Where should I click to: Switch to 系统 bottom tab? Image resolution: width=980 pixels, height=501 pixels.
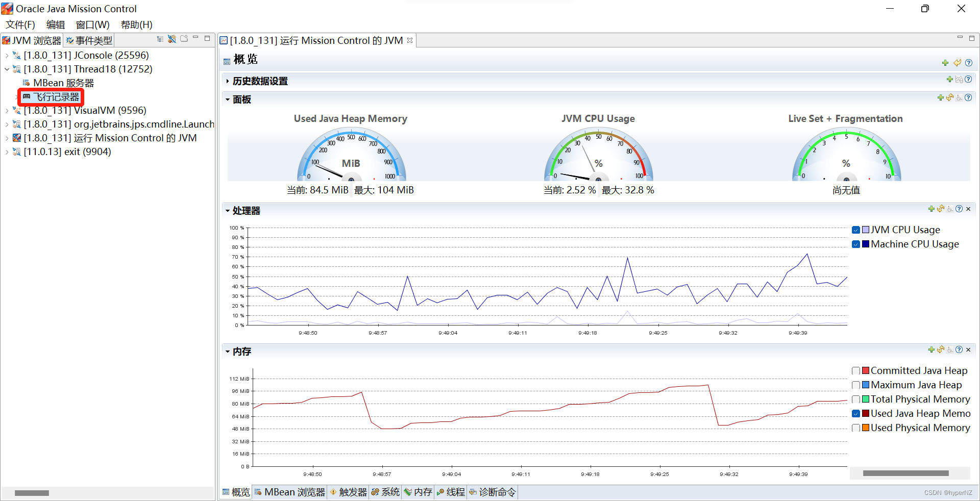tap(385, 492)
